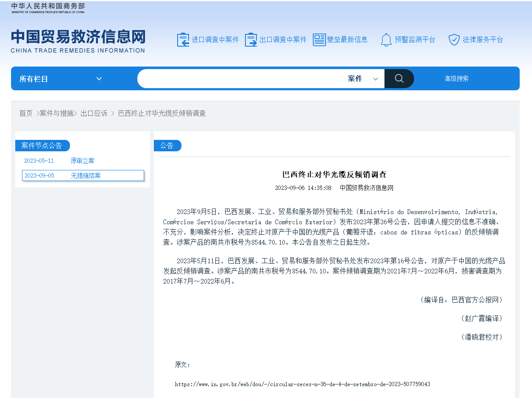Open 出口调查中案件 link

(x=283, y=39)
